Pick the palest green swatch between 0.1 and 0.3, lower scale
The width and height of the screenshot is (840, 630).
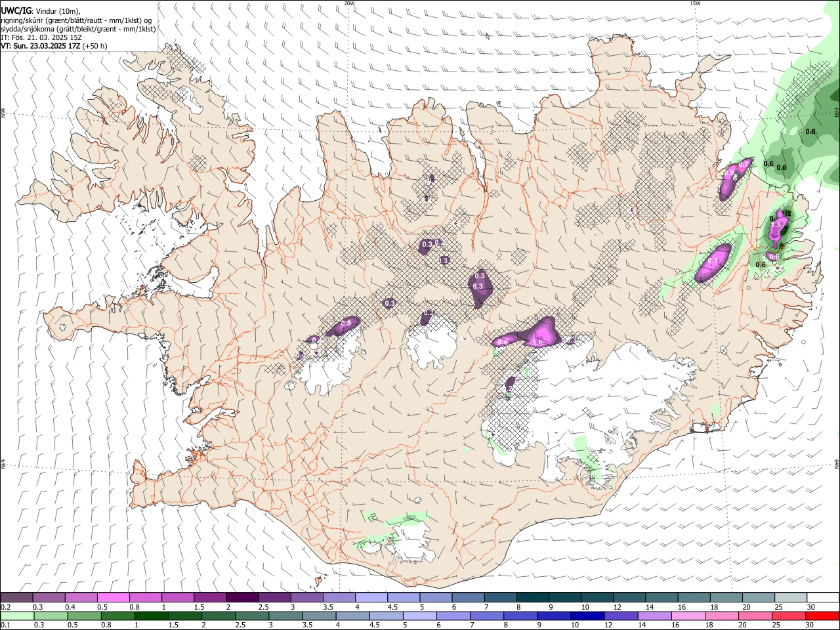tap(17, 616)
